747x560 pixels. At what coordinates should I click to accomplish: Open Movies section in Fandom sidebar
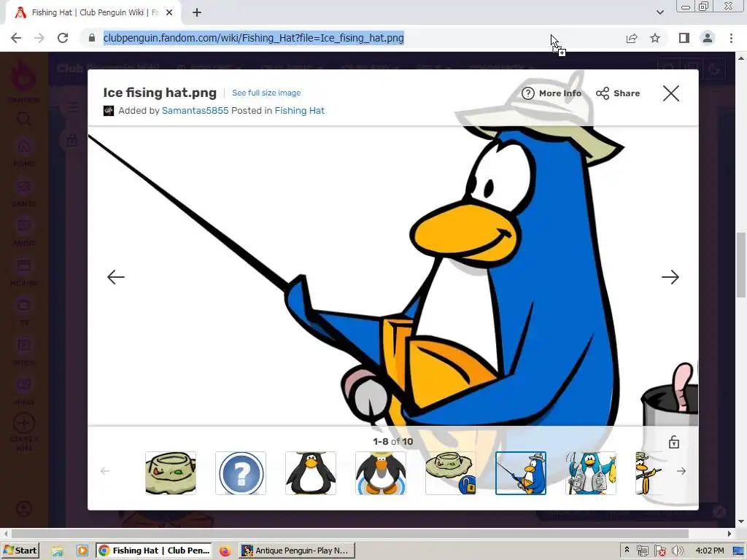pos(24,271)
